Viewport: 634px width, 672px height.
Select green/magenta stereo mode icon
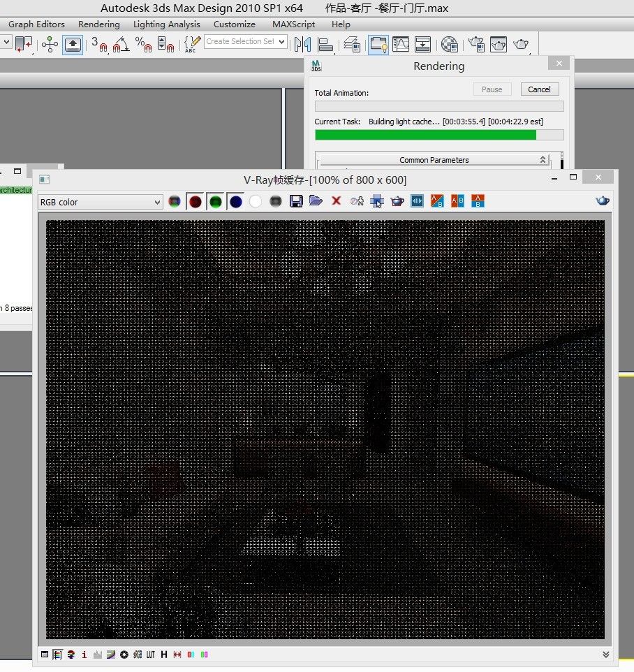click(x=205, y=655)
